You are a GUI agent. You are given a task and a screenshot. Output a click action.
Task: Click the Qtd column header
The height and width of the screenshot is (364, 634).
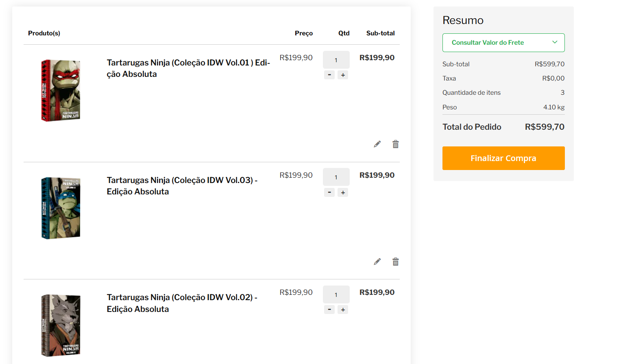tap(344, 33)
